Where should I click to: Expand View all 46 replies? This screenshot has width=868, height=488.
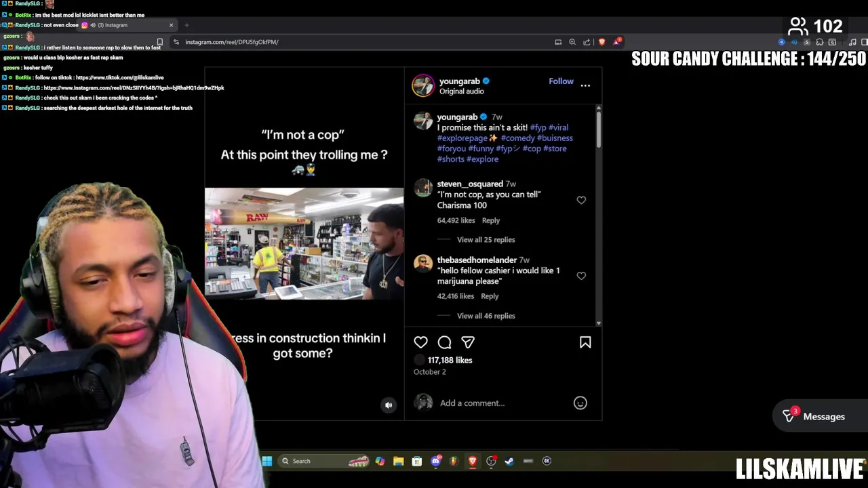point(486,316)
